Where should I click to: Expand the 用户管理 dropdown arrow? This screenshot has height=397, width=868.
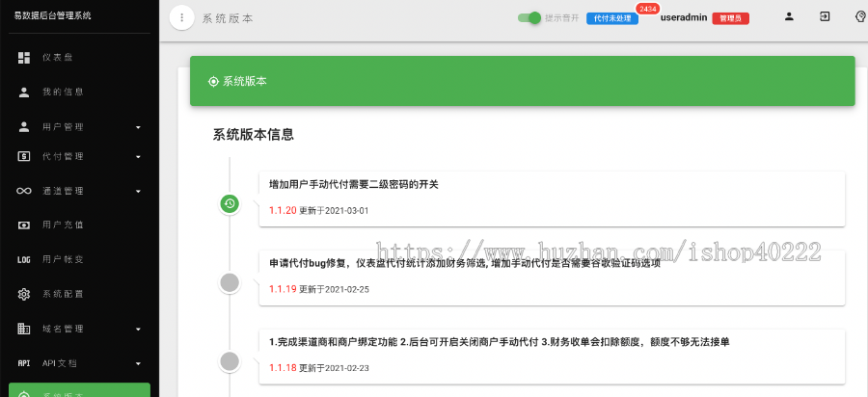click(138, 127)
